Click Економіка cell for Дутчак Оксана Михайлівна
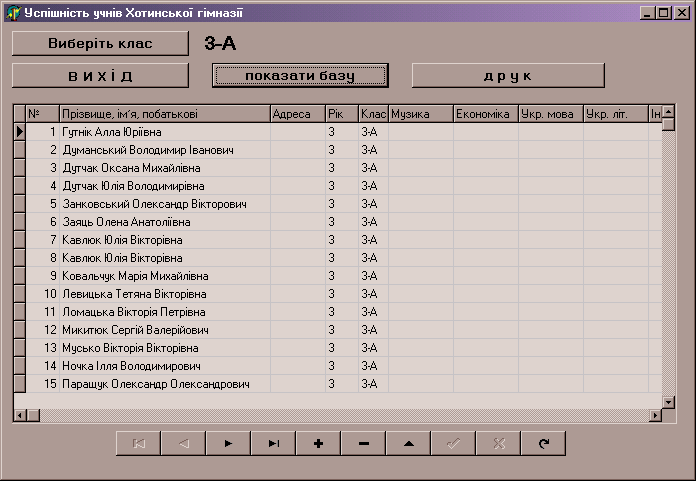 point(486,168)
